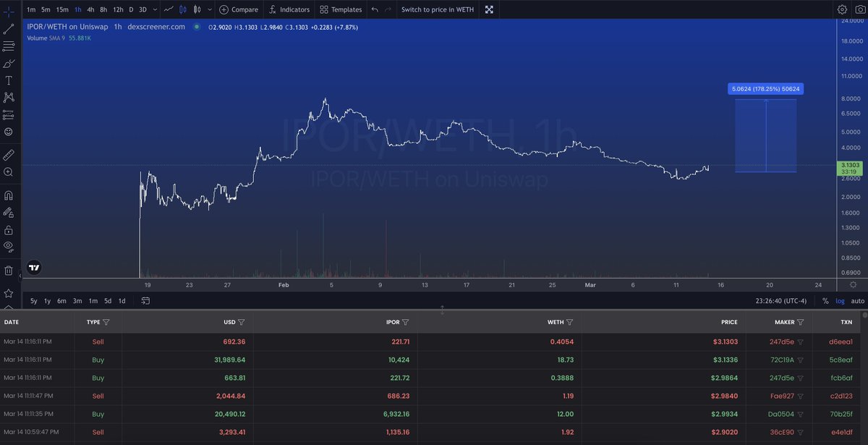The width and height of the screenshot is (868, 445).
Task: Expand the chart style dropdown
Action: (x=209, y=9)
